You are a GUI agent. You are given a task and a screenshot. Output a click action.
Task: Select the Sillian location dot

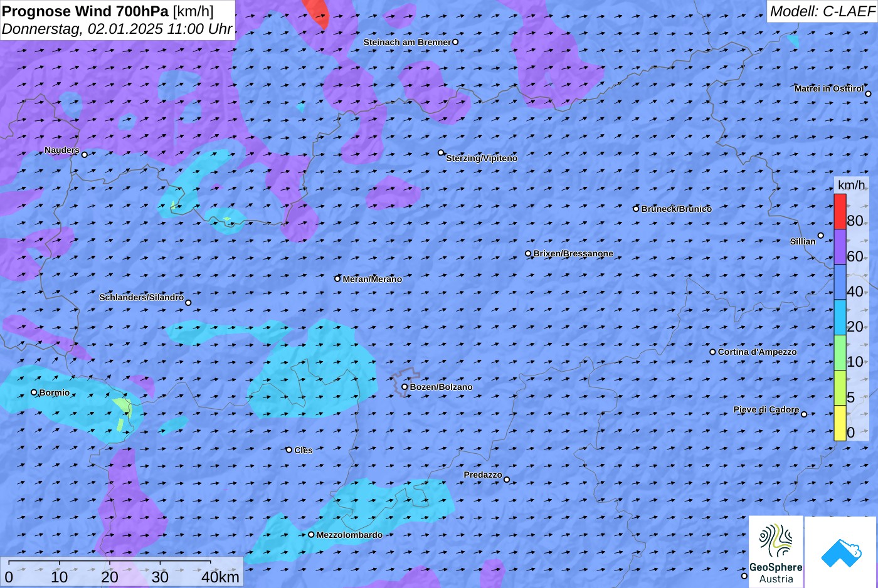click(x=820, y=236)
